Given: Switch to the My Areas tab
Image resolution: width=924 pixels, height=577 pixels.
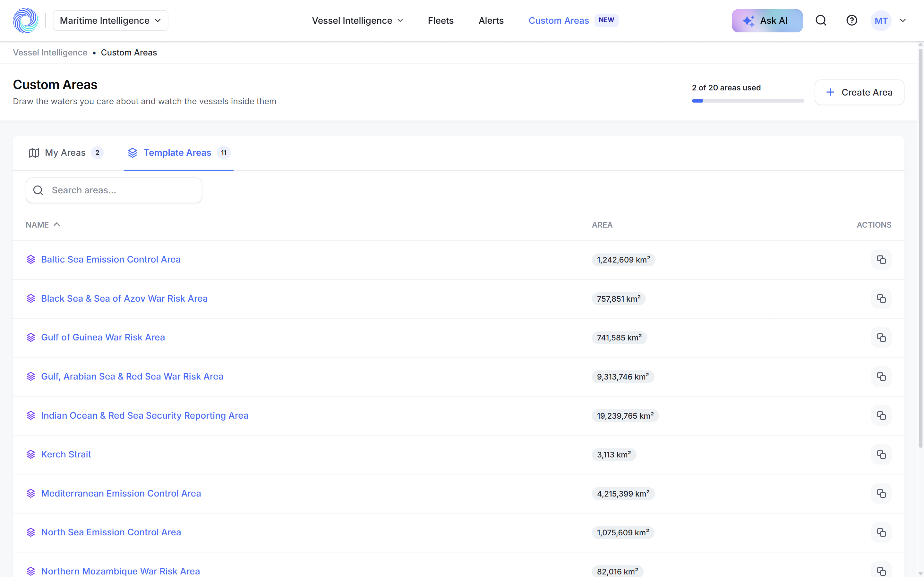Looking at the screenshot, I should click(x=66, y=153).
